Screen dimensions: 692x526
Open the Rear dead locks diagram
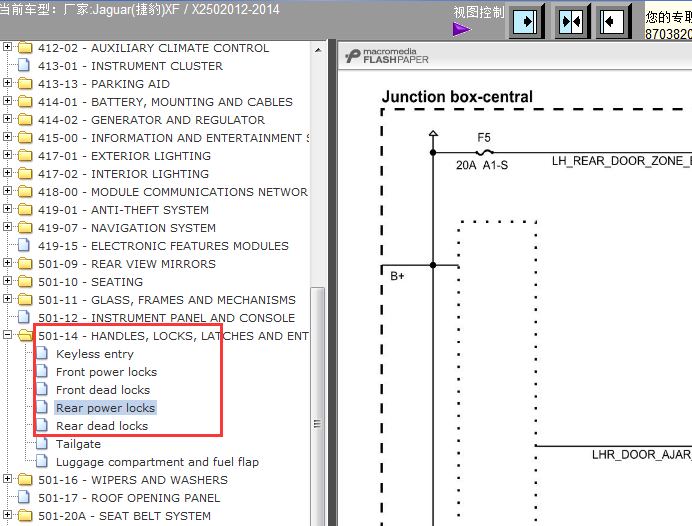tap(102, 426)
